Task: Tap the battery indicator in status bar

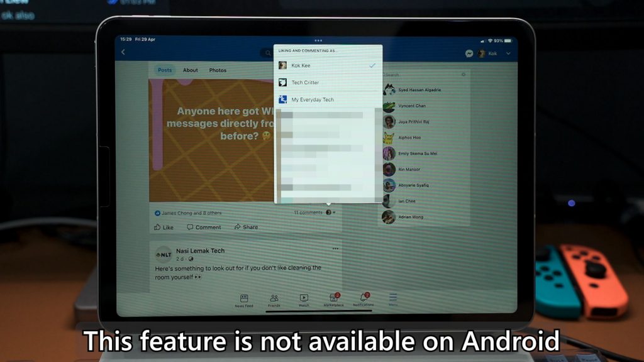Action: pyautogui.click(x=508, y=41)
